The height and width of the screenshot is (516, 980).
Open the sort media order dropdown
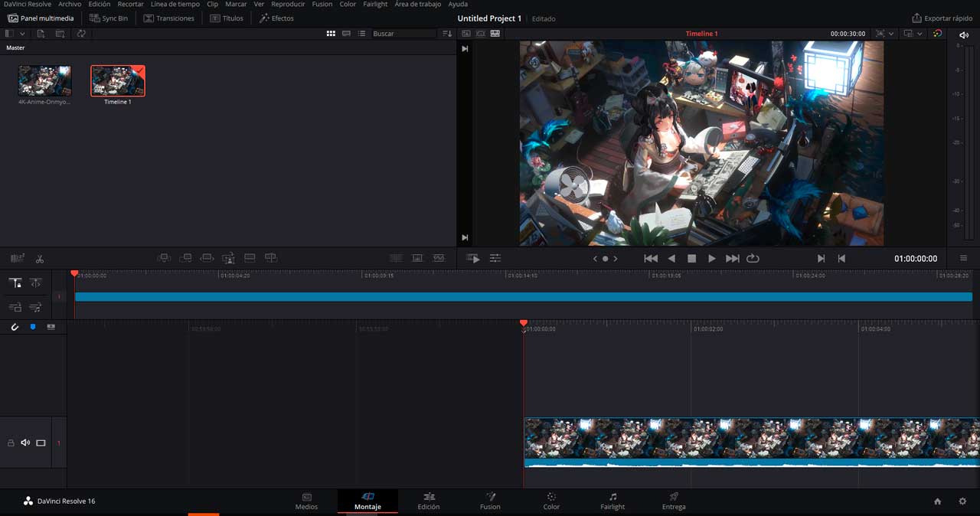point(447,34)
